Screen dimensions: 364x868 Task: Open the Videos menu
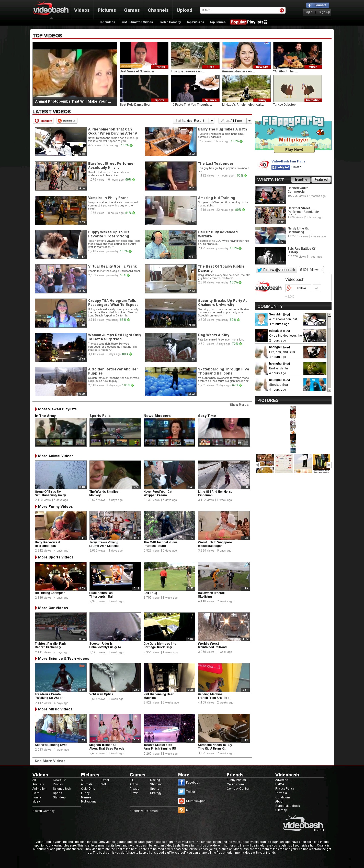(x=82, y=10)
